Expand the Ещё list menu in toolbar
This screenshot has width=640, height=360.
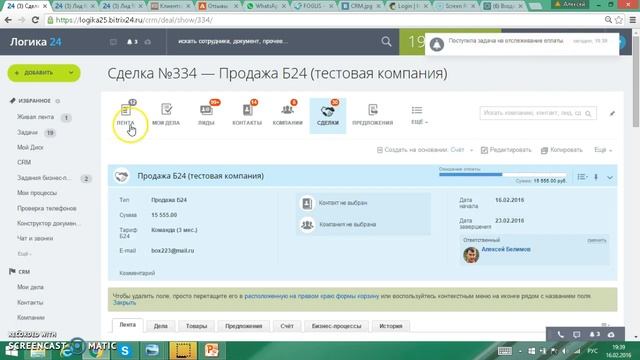pos(418,115)
